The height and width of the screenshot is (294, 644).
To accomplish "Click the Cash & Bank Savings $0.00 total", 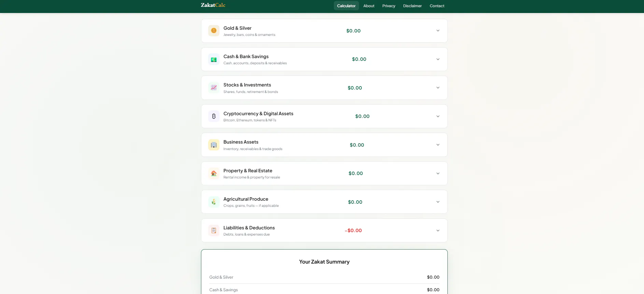I will click(359, 59).
